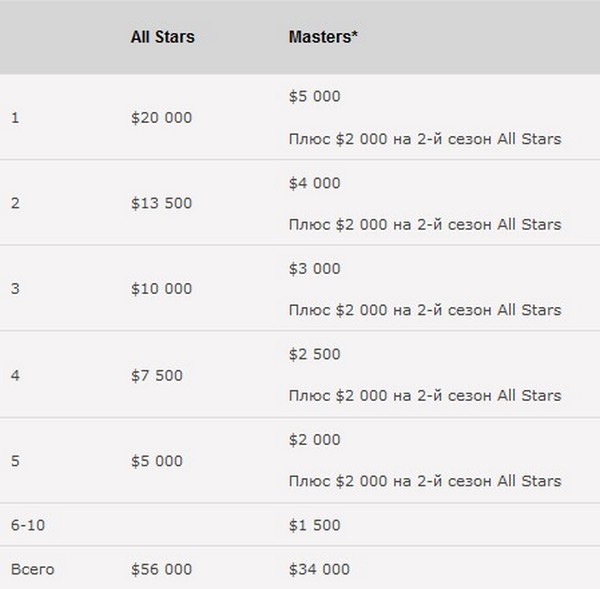The width and height of the screenshot is (600, 589).
Task: Select the $7 500 fourth place value
Action: [x=157, y=375]
